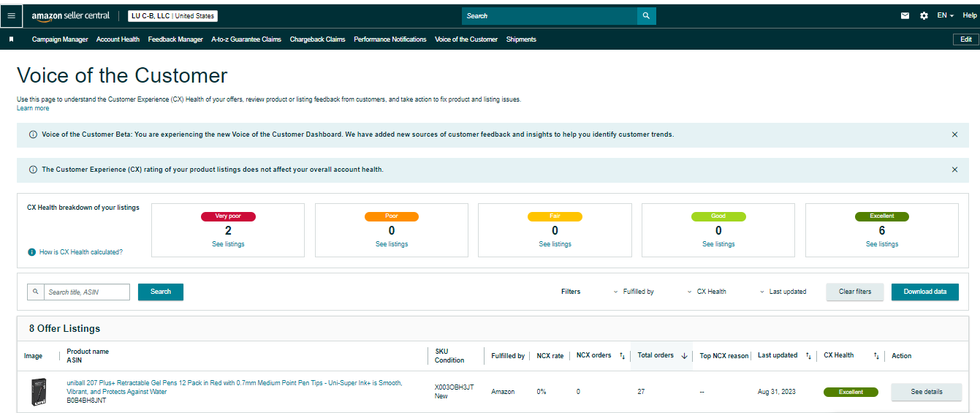Focus the header Search input field
Screen dimensions: 980x413
pyautogui.click(x=550, y=15)
